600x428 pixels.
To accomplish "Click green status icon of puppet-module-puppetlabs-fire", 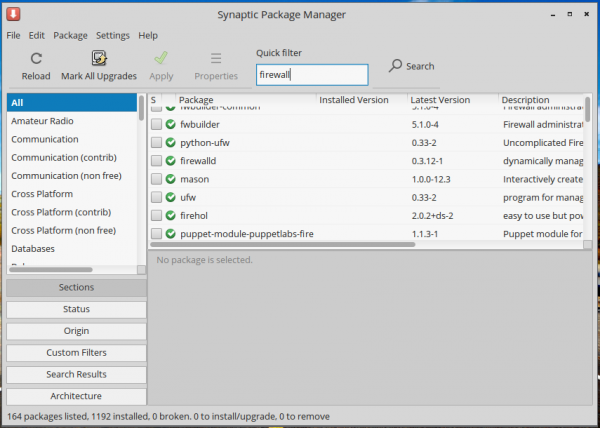I will pos(170,234).
